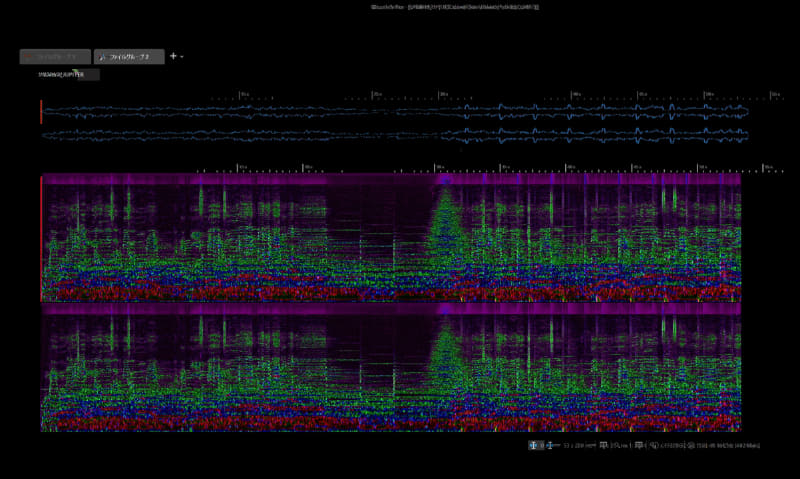
Task: Click the upper channel of the overview waveform
Action: (x=394, y=112)
